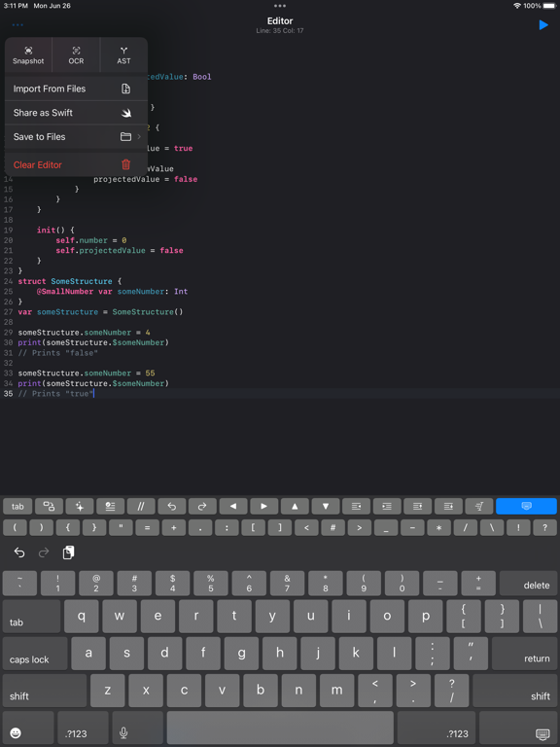Redo using the accessory toolbar curved arrow
Viewport: 560px width, 747px height.
click(x=202, y=506)
